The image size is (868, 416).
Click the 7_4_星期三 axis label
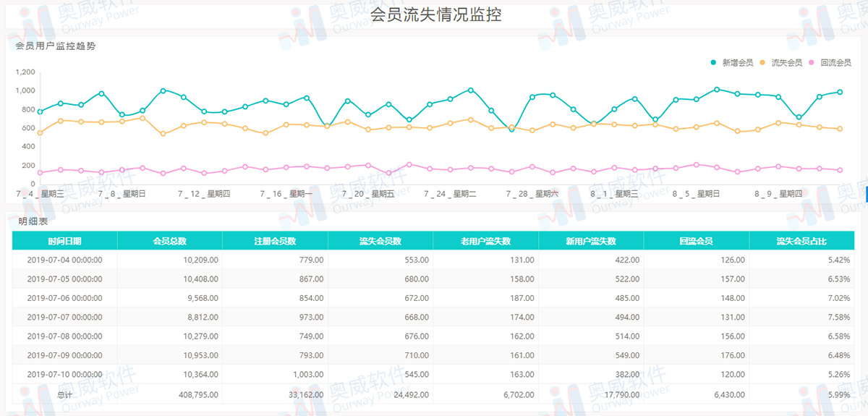pyautogui.click(x=41, y=194)
